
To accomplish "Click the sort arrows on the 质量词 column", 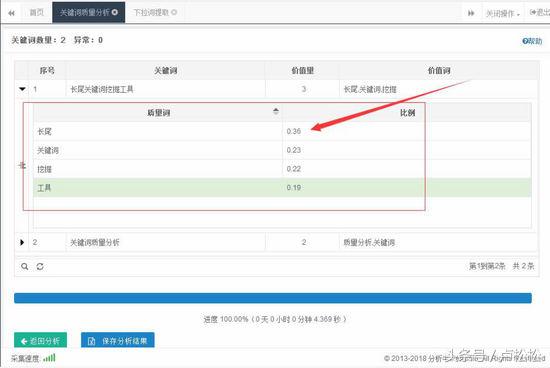I will (276, 111).
